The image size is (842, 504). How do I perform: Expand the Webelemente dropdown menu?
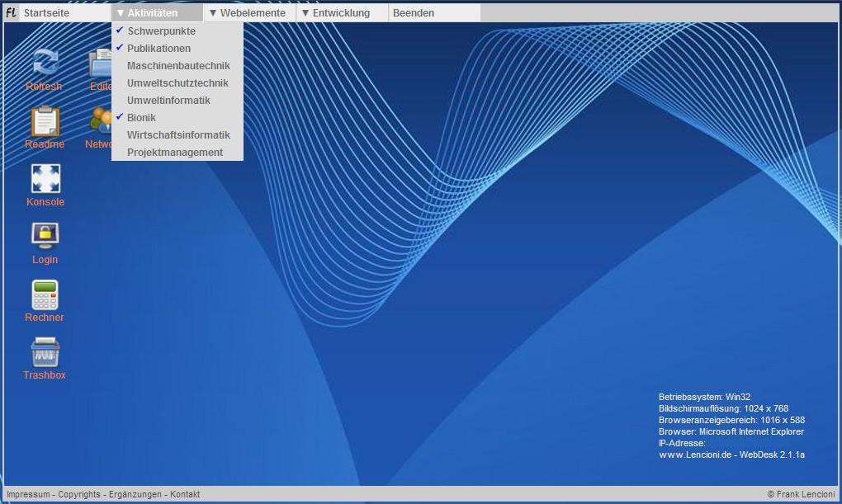click(x=248, y=13)
